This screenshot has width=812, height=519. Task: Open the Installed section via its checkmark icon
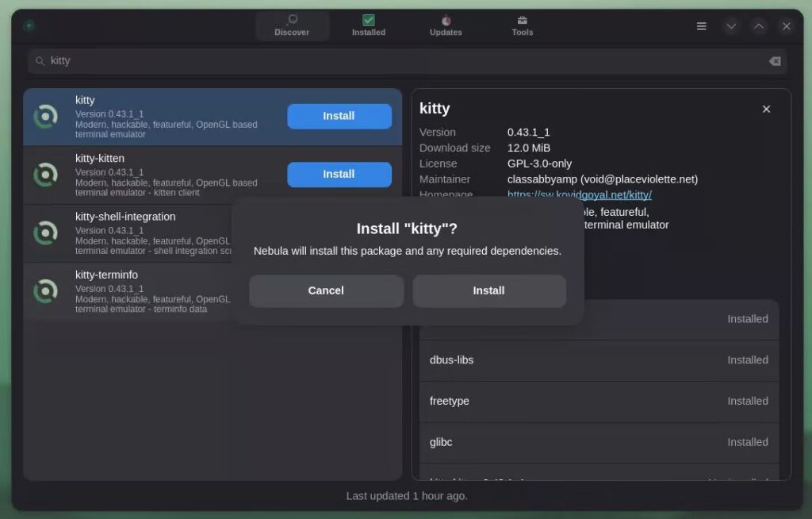tap(368, 17)
